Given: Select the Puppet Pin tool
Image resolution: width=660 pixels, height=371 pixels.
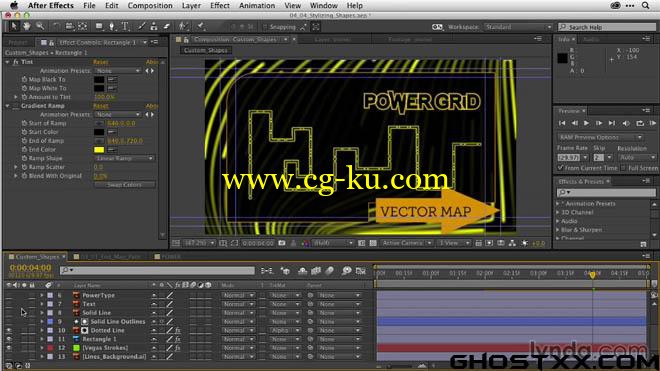Looking at the screenshot, I should pos(201,27).
